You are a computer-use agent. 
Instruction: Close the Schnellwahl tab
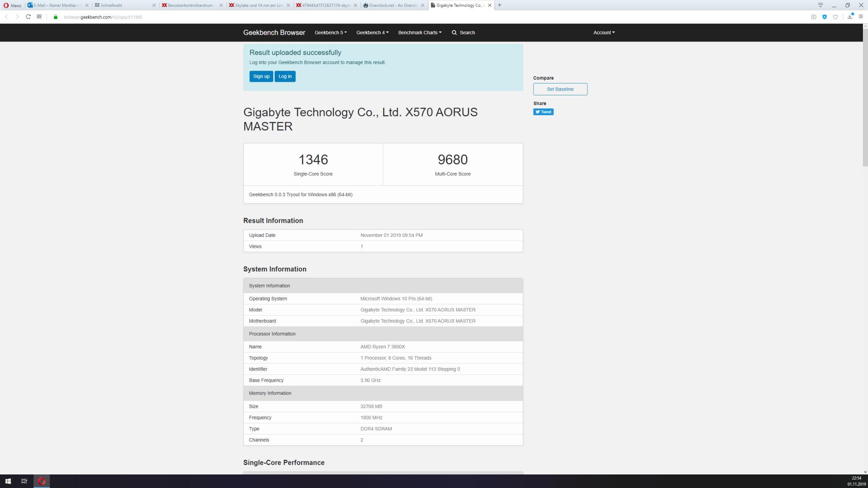154,5
